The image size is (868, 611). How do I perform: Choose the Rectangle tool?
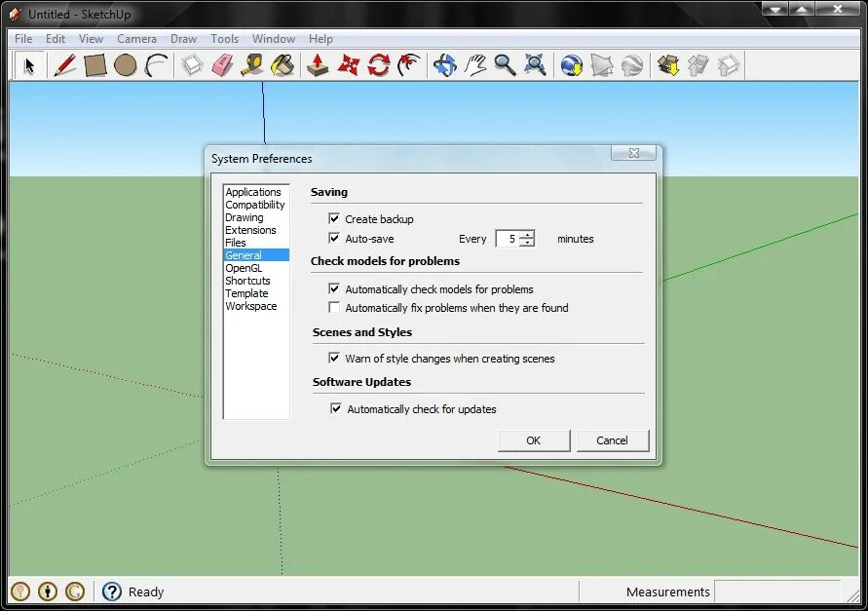(95, 65)
